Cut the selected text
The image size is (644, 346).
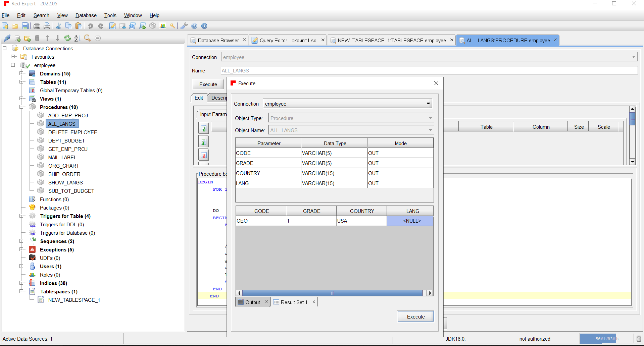click(x=58, y=26)
